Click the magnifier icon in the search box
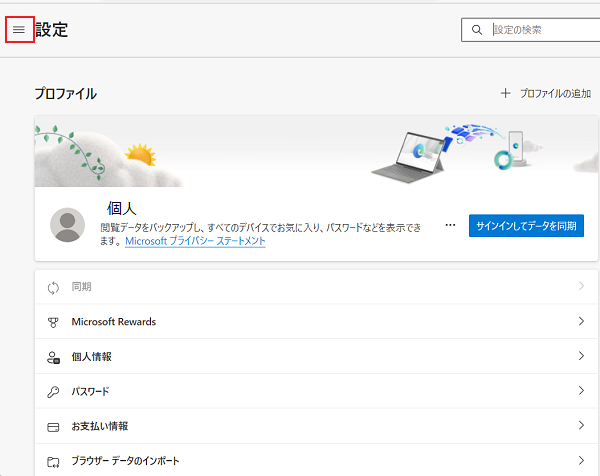The width and height of the screenshot is (600, 476). point(476,30)
